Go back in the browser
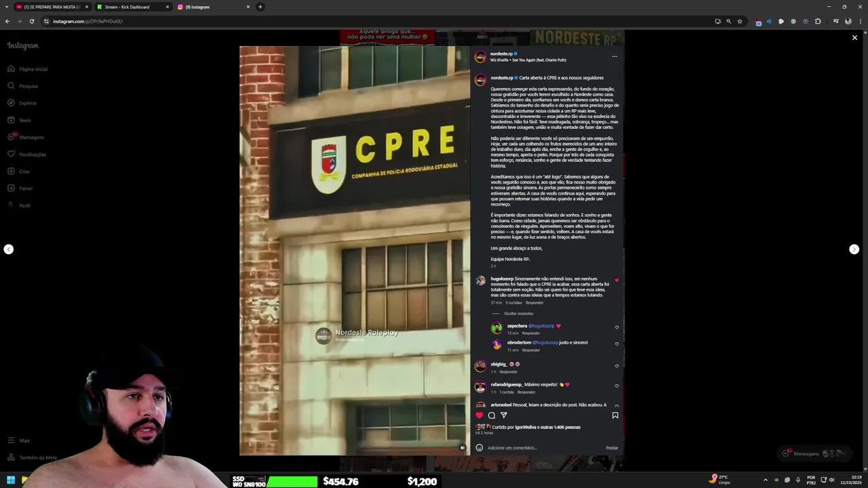 tap(7, 21)
